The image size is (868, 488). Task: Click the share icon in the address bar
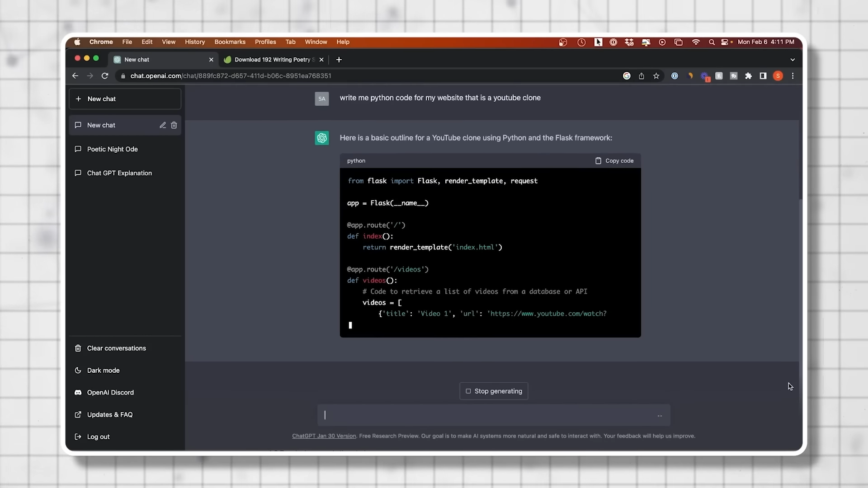pyautogui.click(x=641, y=76)
